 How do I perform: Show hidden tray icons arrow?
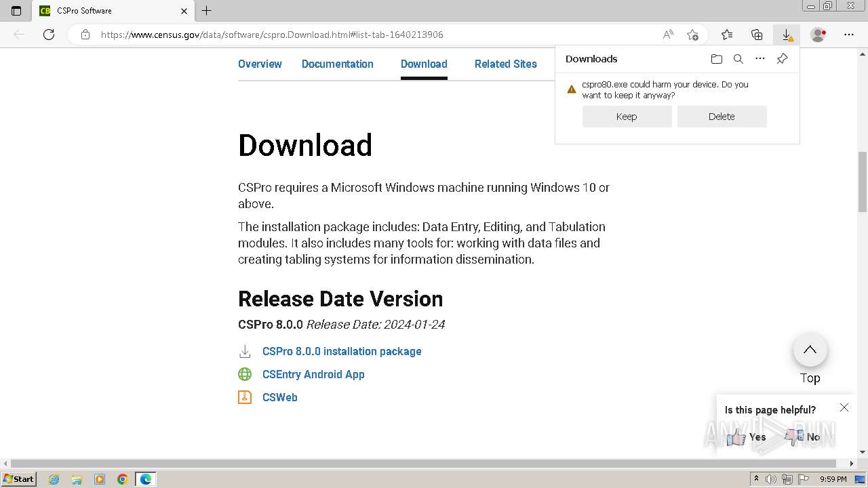pos(757,479)
